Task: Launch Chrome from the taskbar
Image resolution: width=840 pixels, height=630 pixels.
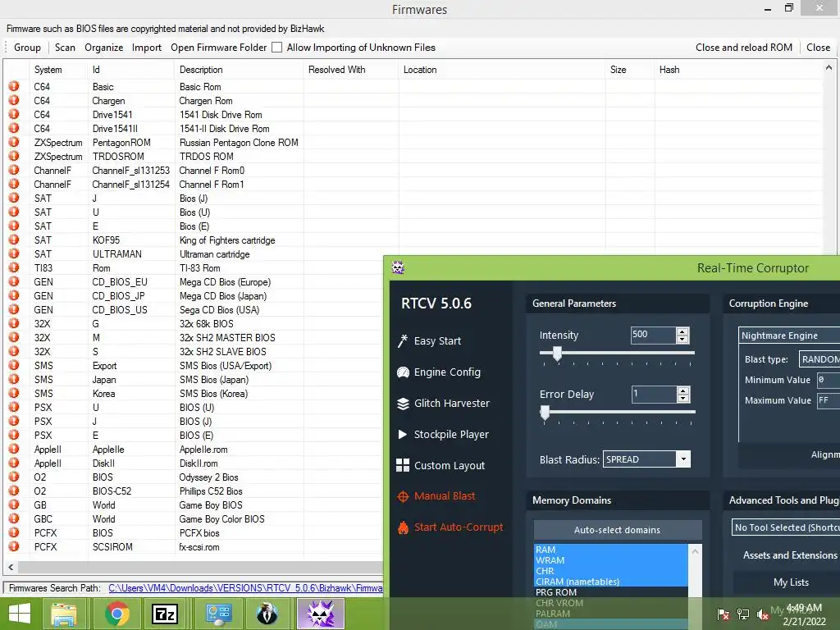Action: tap(116, 614)
